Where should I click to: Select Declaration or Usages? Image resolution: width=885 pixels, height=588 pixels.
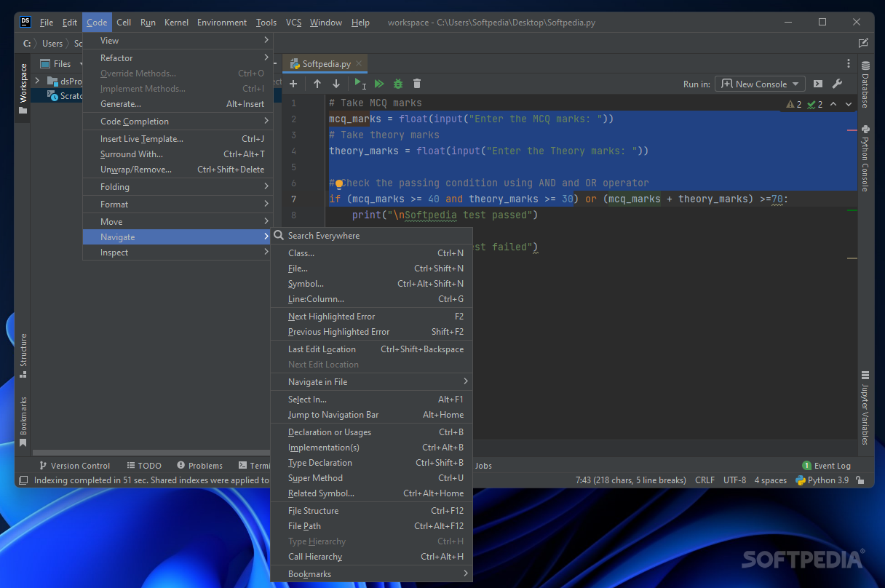371,432
